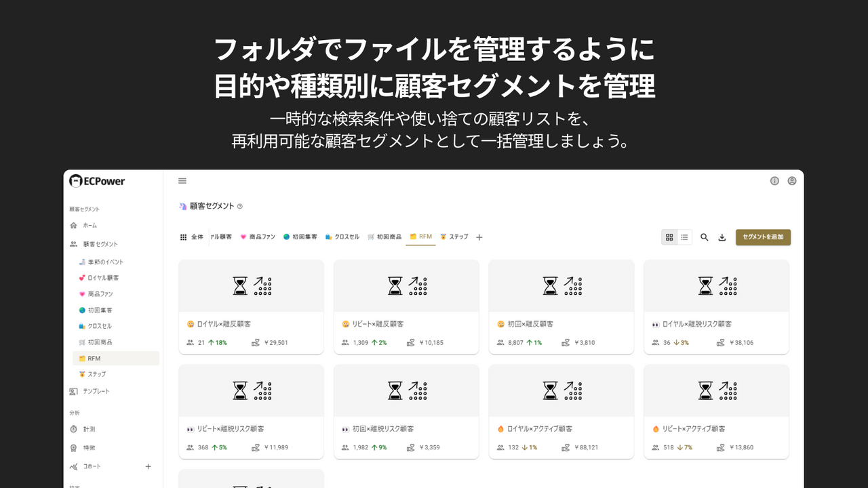The image size is (868, 488).
Task: Click the リピート×アクティブ顧客 card title
Action: [x=694, y=429]
